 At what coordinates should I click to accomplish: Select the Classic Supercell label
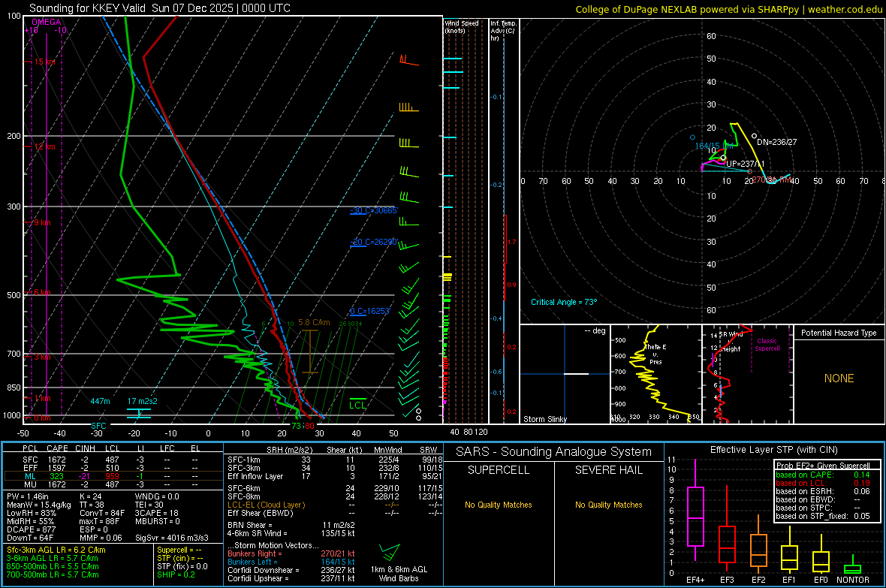pyautogui.click(x=767, y=345)
